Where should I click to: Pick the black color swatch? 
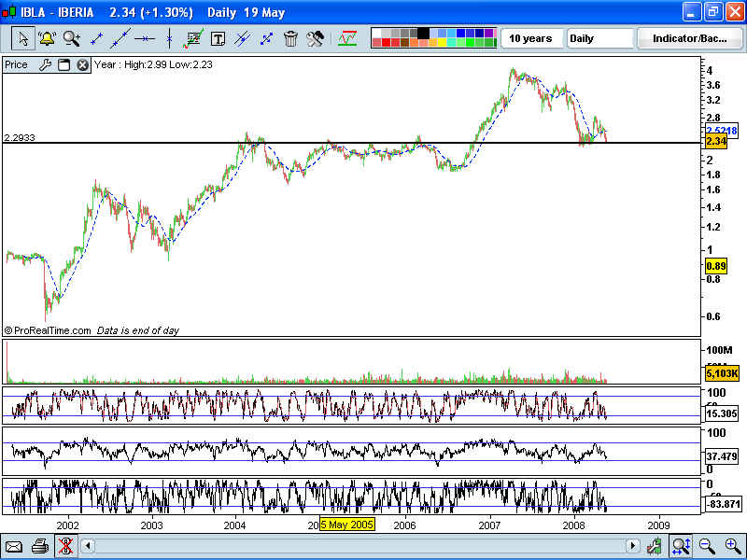coord(424,33)
